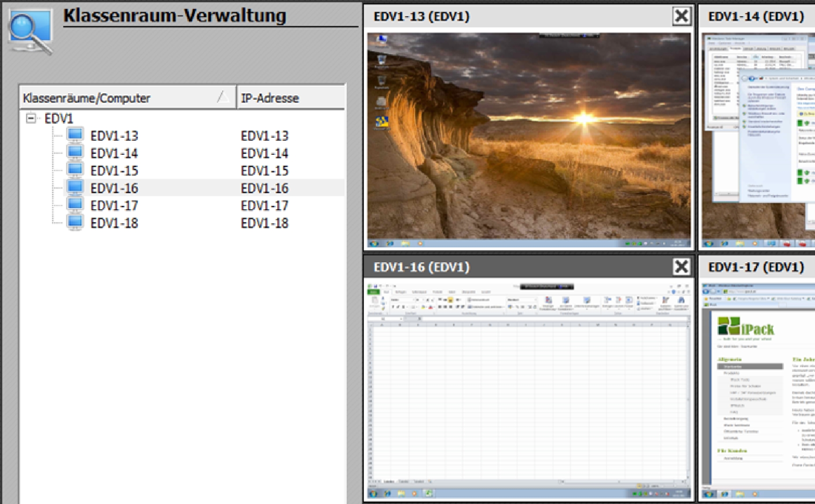815x504 pixels.
Task: Close the EDV1-16 screen preview
Action: tap(681, 267)
